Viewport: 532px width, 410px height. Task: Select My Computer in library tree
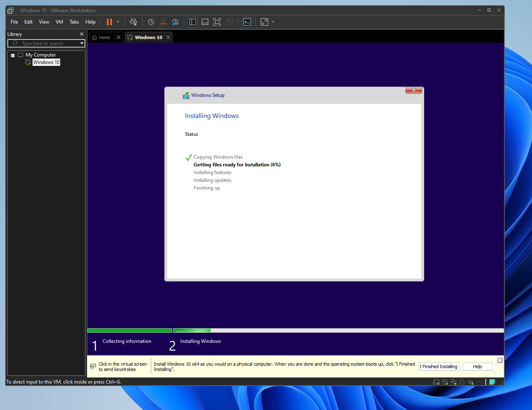pos(41,55)
